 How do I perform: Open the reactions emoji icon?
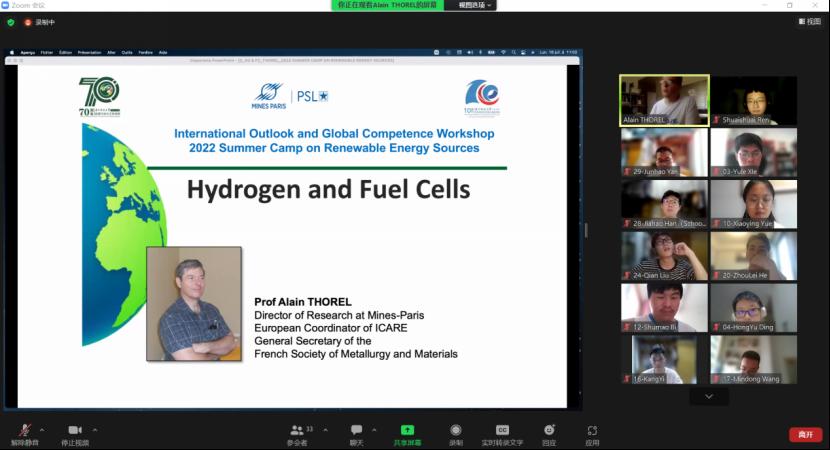[549, 430]
